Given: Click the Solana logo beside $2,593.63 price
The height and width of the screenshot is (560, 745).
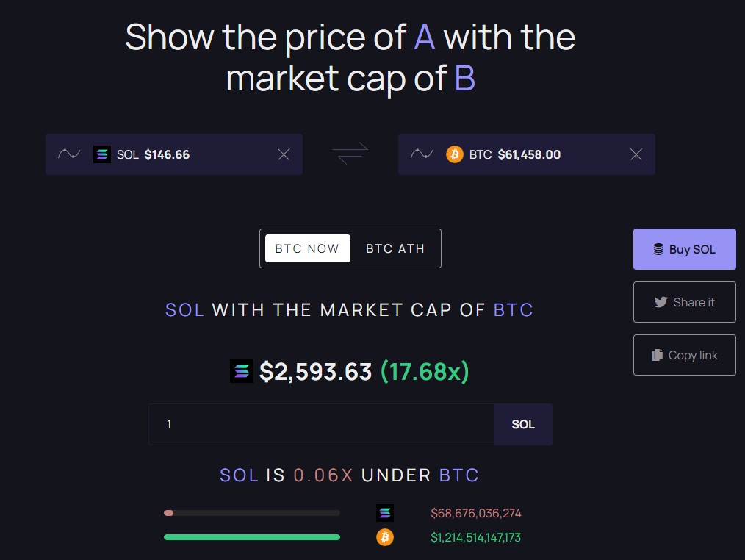Looking at the screenshot, I should pos(242,372).
